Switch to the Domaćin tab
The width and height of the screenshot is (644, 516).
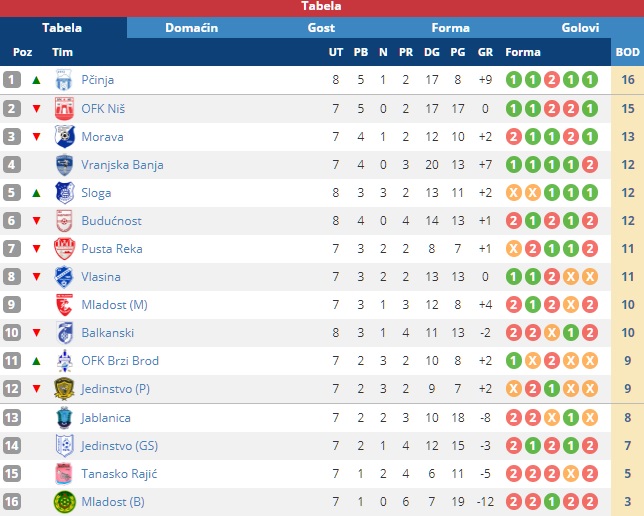coord(191,28)
